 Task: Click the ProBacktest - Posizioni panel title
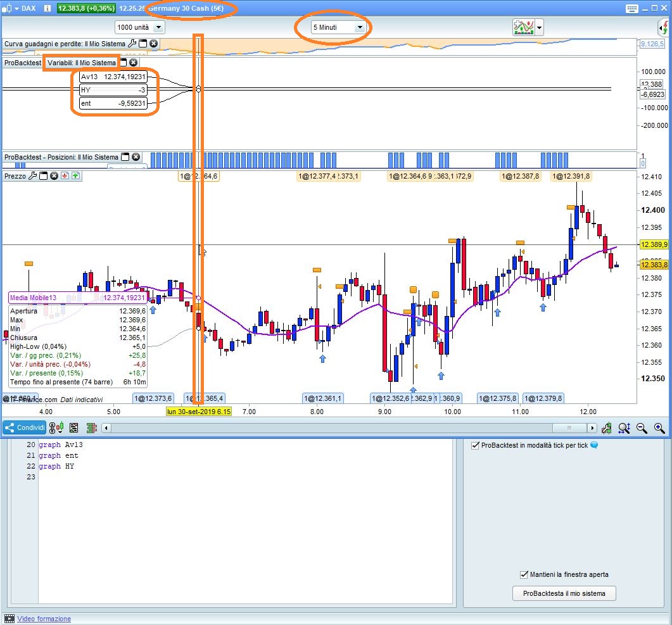click(x=61, y=157)
